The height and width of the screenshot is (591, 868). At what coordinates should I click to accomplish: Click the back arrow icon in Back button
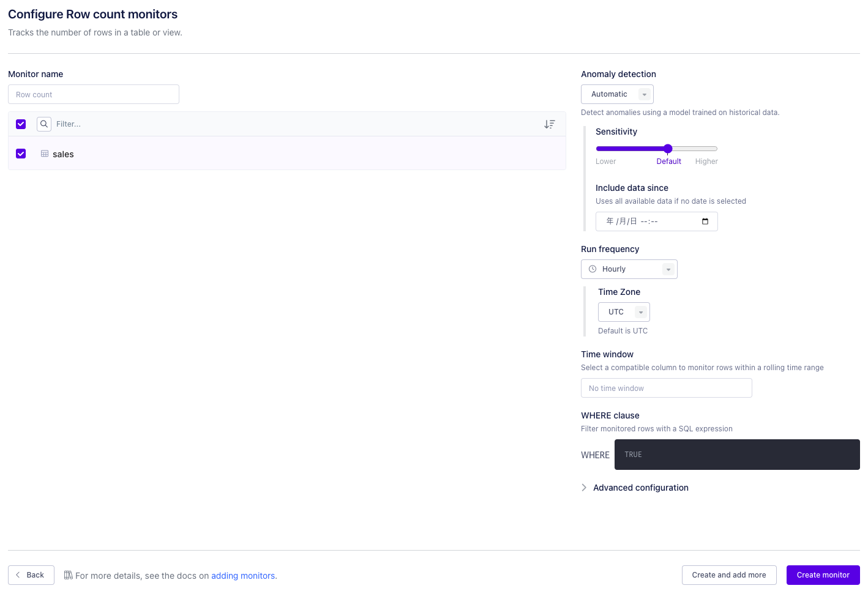coord(18,575)
